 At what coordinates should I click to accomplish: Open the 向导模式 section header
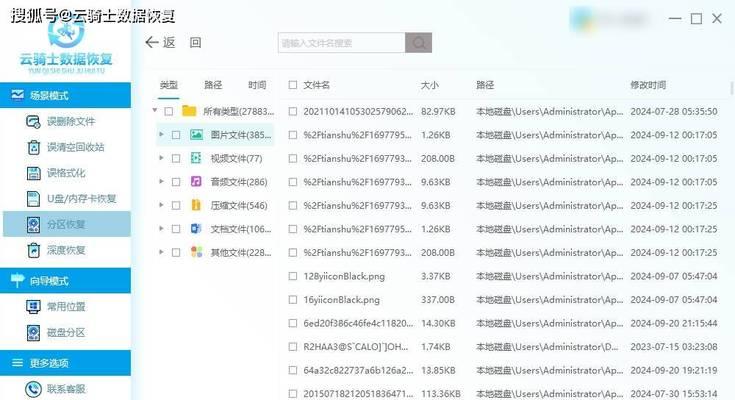point(66,280)
